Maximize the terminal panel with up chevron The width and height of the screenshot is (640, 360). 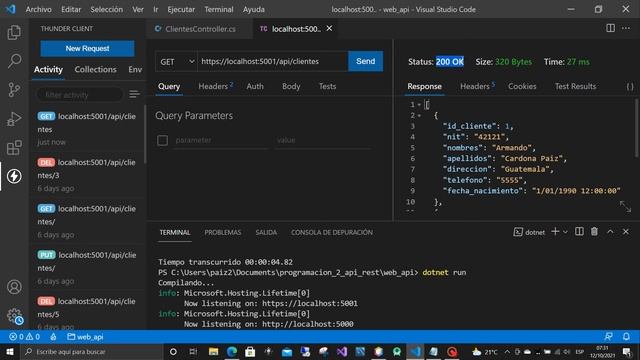tap(610, 231)
